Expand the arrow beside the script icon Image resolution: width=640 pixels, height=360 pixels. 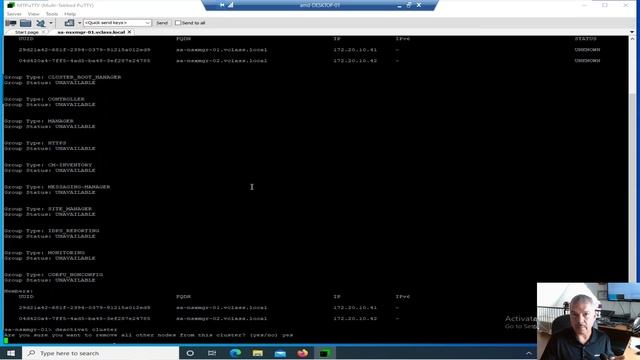[x=80, y=23]
